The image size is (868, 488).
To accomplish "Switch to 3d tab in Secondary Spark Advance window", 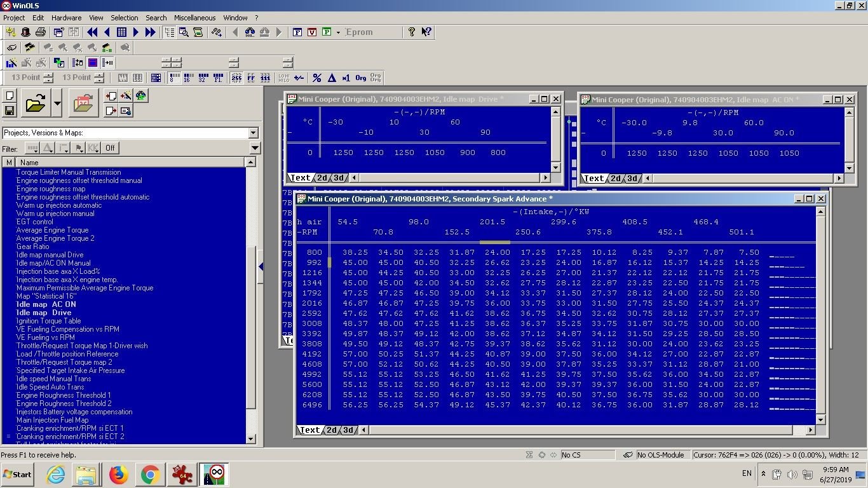I will click(x=348, y=430).
